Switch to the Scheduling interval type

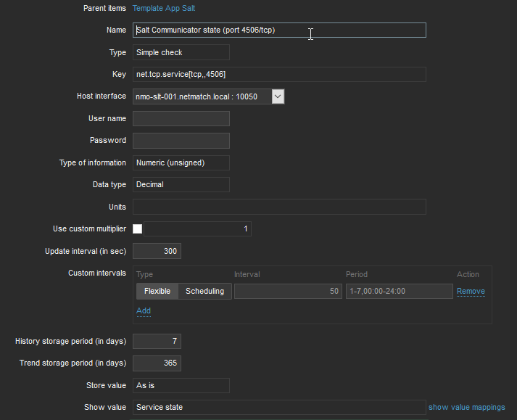click(x=204, y=292)
